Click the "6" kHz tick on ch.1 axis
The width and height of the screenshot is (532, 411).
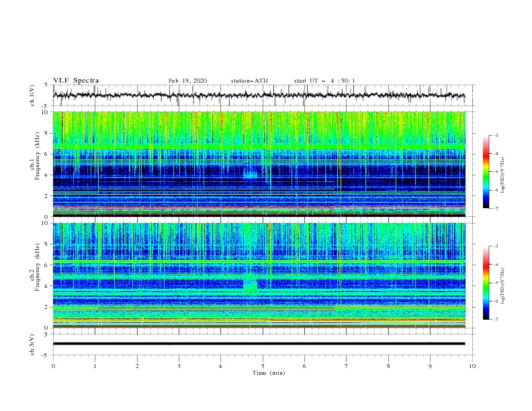click(x=46, y=154)
